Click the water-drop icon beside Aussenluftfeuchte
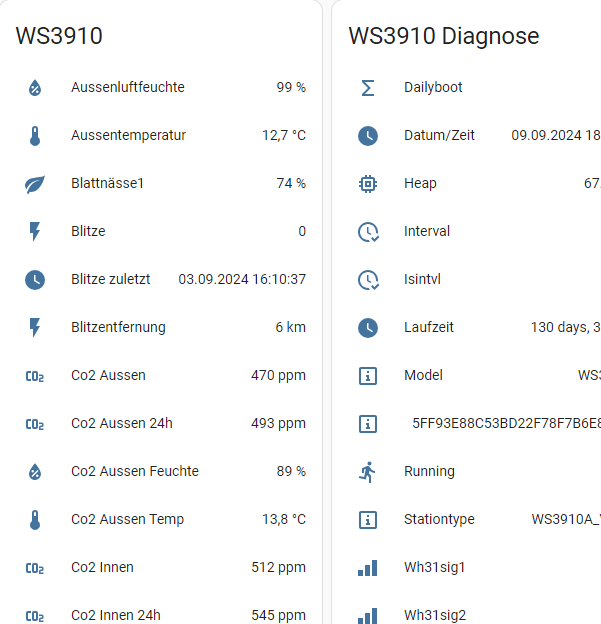The width and height of the screenshot is (601, 624). coord(35,88)
